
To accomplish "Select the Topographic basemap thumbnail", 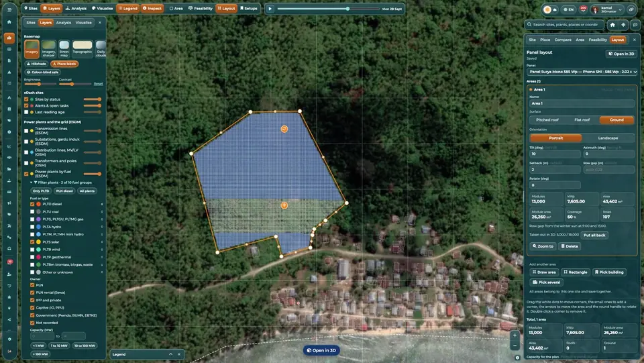I will [83, 48].
